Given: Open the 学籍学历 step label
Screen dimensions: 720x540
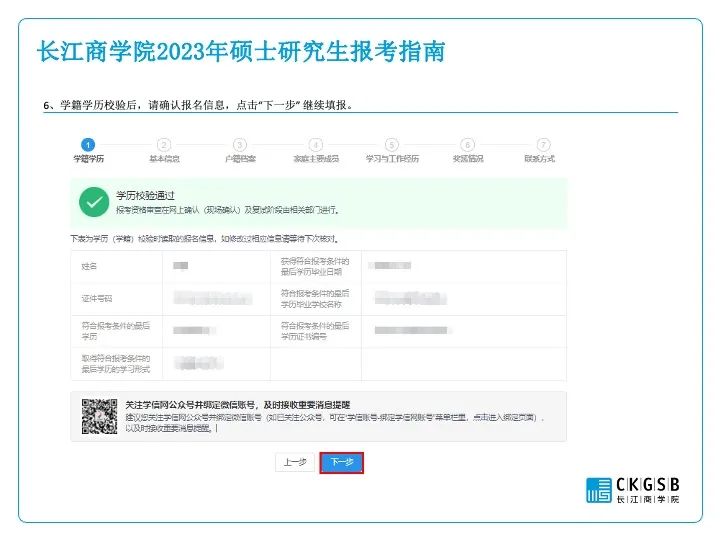Looking at the screenshot, I should click(x=89, y=159).
